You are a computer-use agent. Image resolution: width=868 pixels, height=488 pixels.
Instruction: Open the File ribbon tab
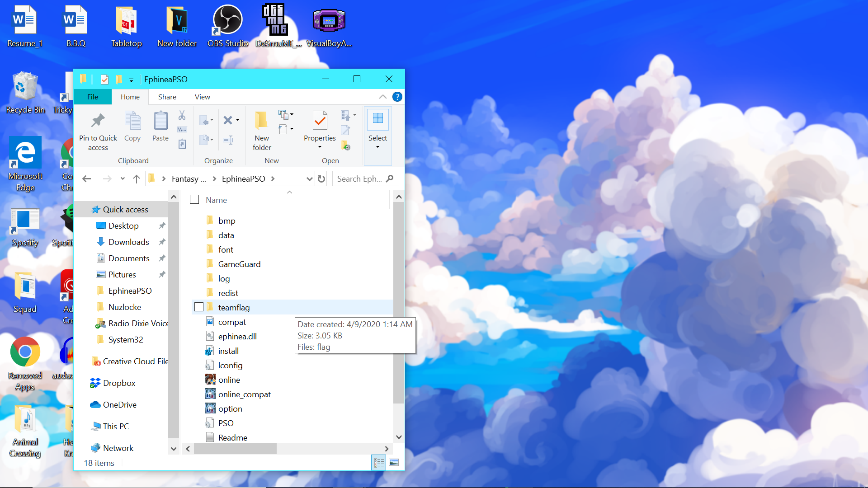click(x=92, y=97)
